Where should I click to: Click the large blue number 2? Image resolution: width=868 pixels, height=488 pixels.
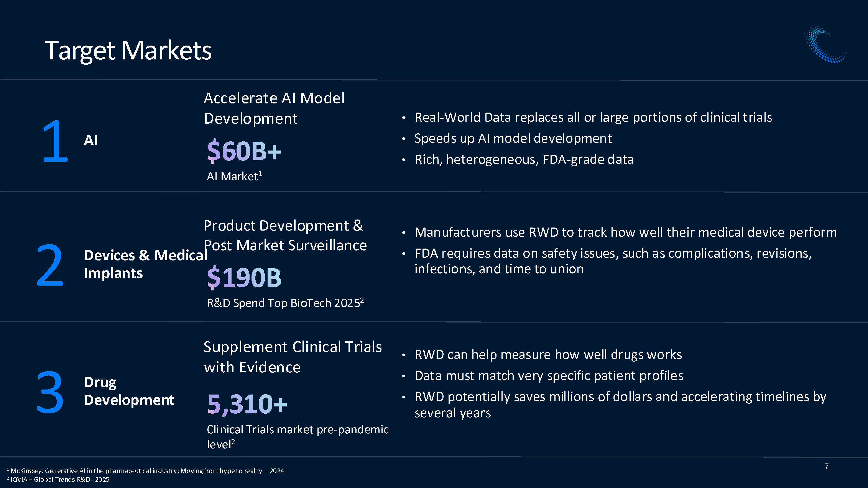[50, 265]
